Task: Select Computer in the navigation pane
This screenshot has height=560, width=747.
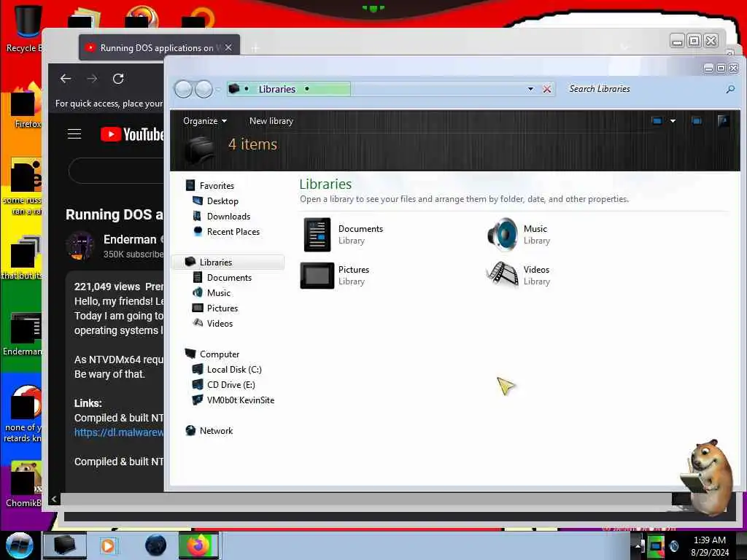Action: click(212, 354)
